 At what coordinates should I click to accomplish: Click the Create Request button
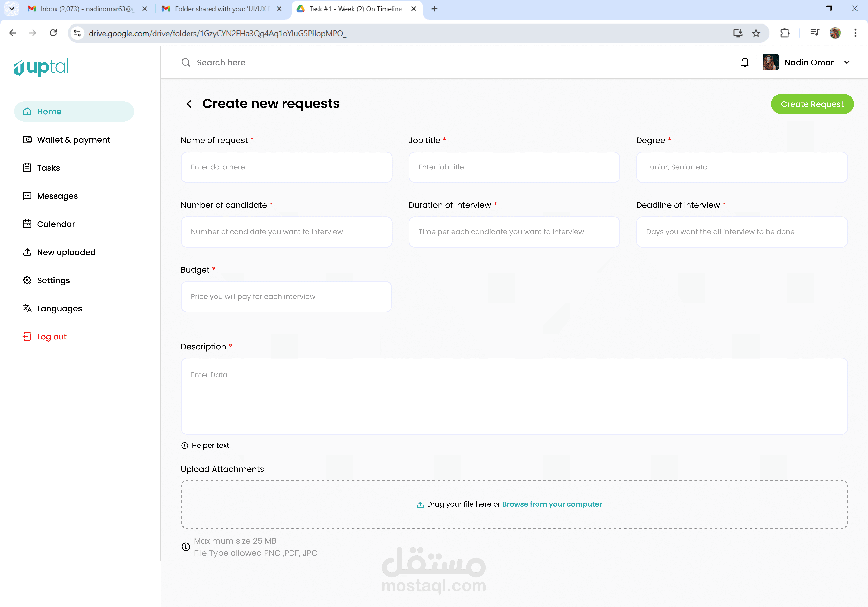click(812, 104)
